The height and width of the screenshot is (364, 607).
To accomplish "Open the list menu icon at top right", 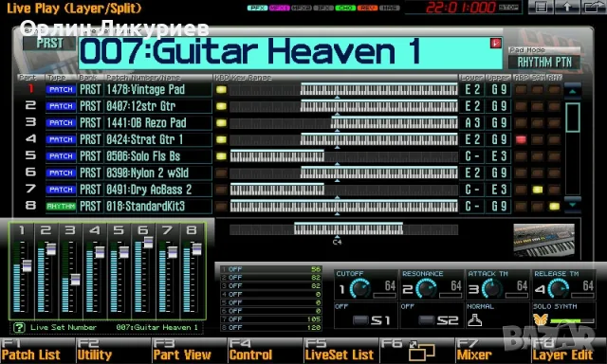I will (542, 7).
